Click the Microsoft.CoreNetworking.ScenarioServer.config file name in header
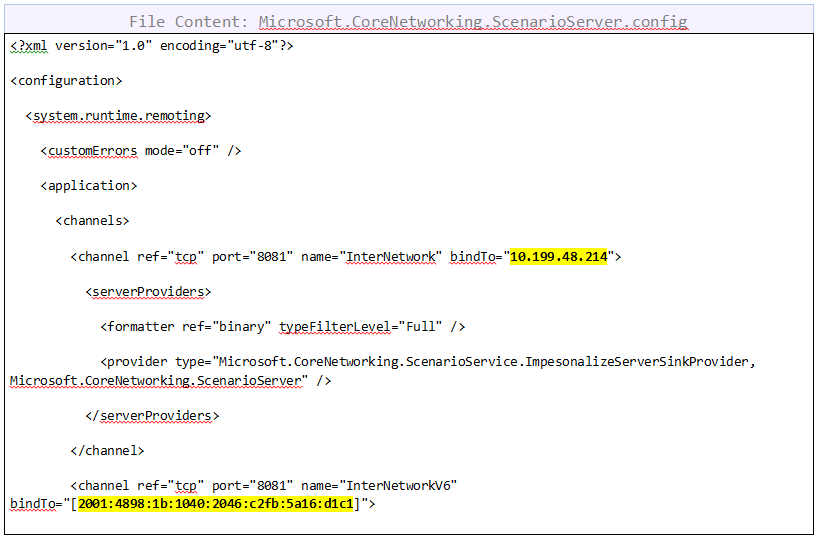The height and width of the screenshot is (539, 821). click(473, 21)
